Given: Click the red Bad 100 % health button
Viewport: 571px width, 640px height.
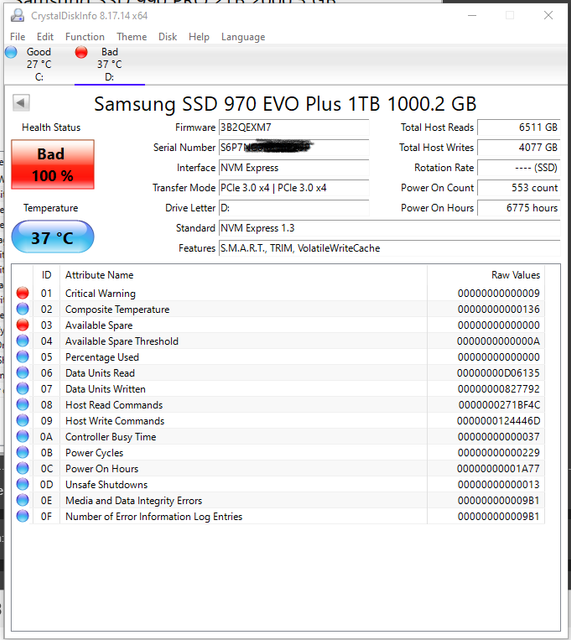Looking at the screenshot, I should (x=53, y=164).
